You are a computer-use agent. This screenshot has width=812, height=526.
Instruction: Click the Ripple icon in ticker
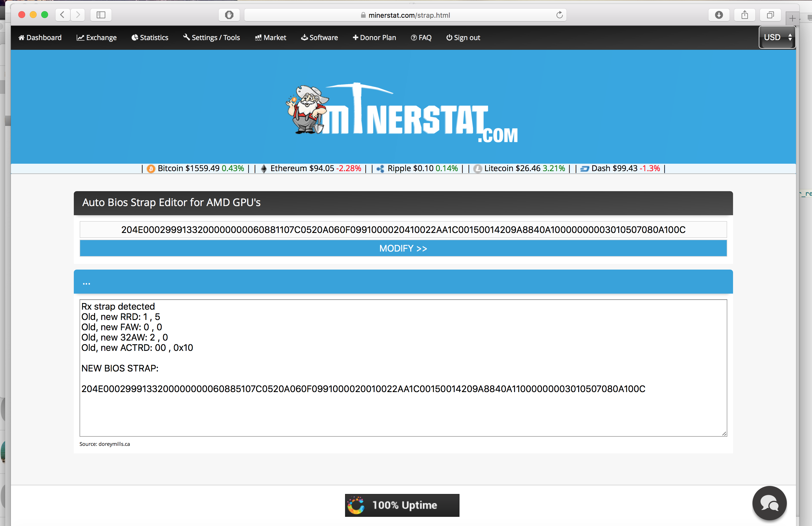(381, 169)
